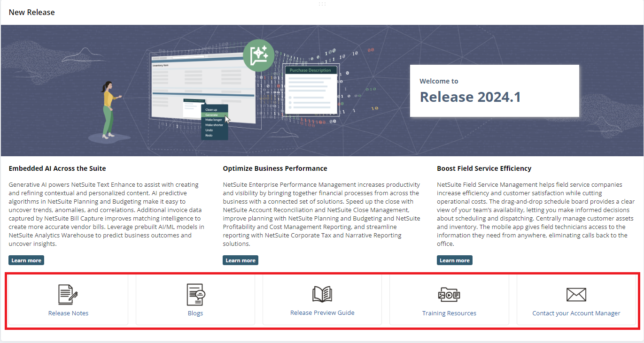Click the Welcome to Release 2024.1 text box

pos(495,91)
